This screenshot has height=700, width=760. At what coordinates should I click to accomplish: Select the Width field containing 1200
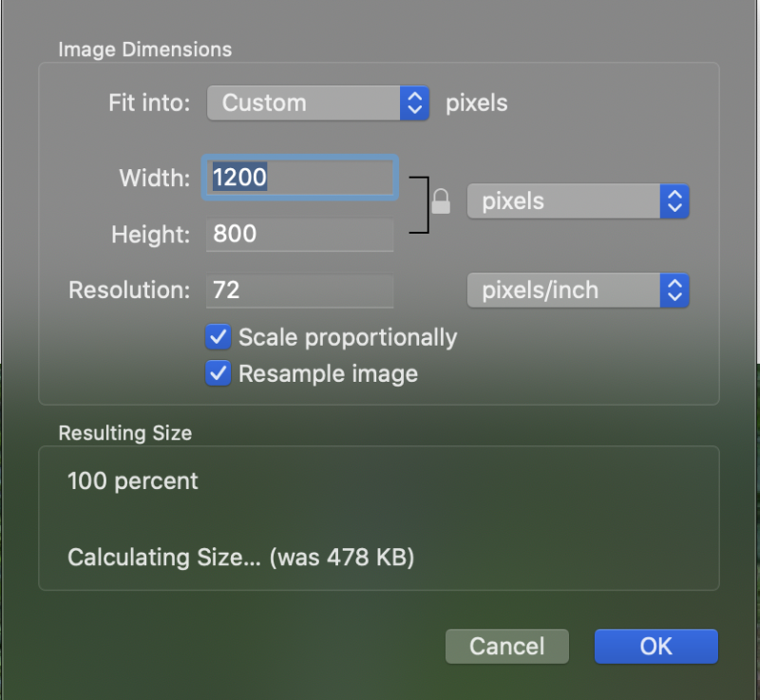pos(299,177)
